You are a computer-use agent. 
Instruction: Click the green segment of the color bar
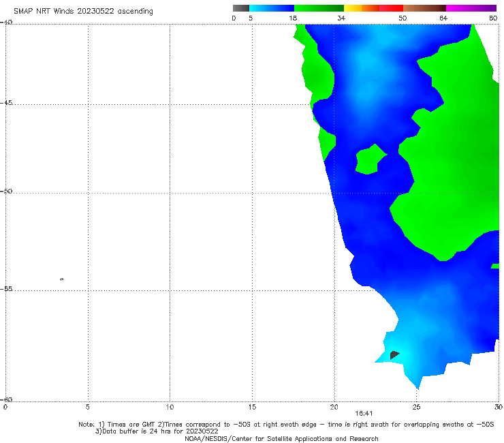(x=319, y=8)
